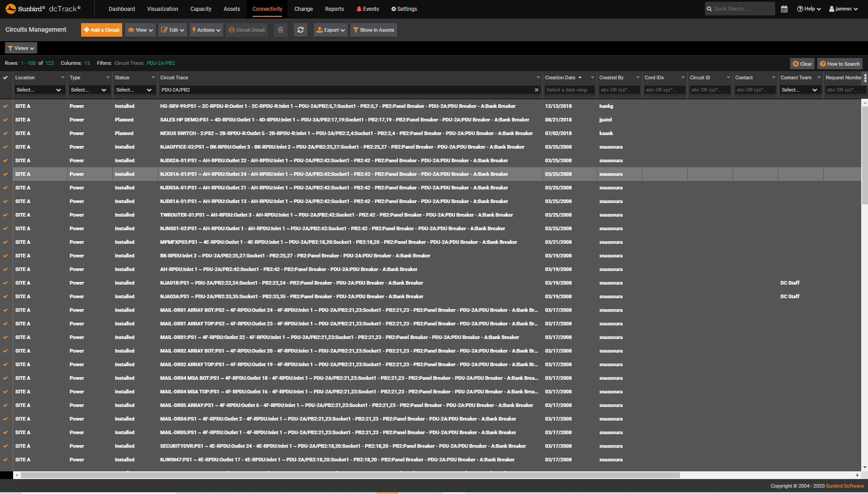This screenshot has height=494, width=868.
Task: Click the Circuit Detail info icon
Action: pyautogui.click(x=231, y=30)
